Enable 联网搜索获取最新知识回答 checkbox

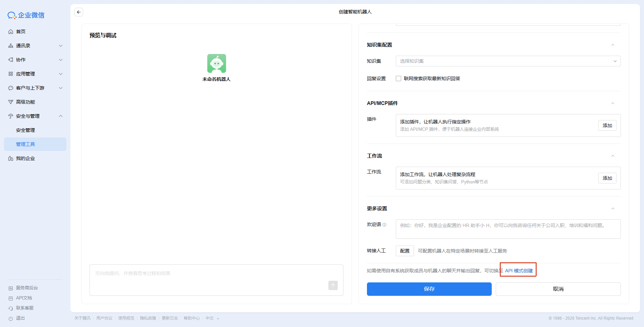[x=398, y=78]
